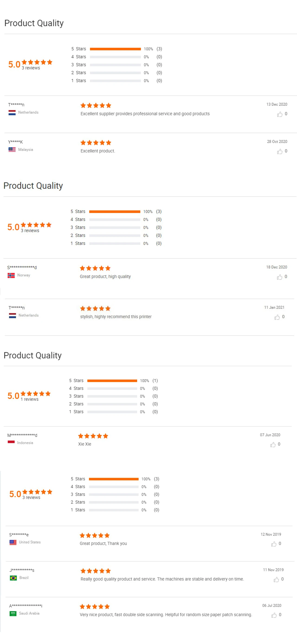Click the Norway flag icon
This screenshot has height=644, width=297.
[x=11, y=275]
